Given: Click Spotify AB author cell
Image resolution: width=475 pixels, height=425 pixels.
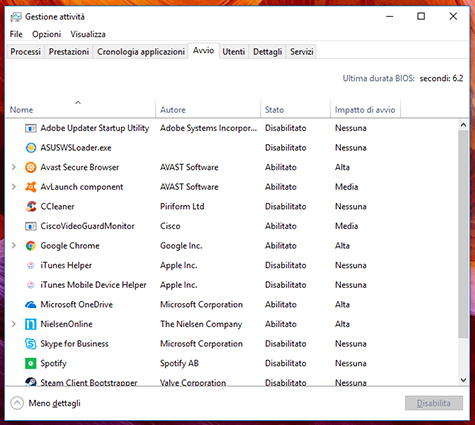Looking at the screenshot, I should point(179,364).
